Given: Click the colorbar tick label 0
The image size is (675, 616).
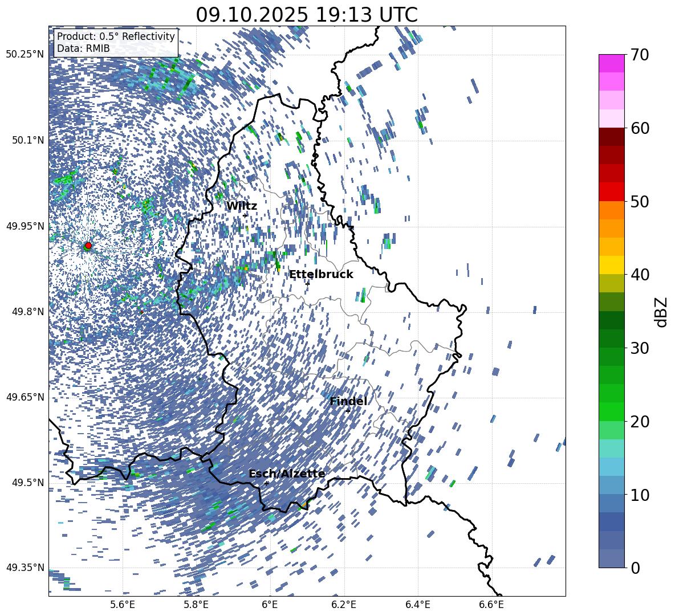Looking at the screenshot, I should pos(635,568).
